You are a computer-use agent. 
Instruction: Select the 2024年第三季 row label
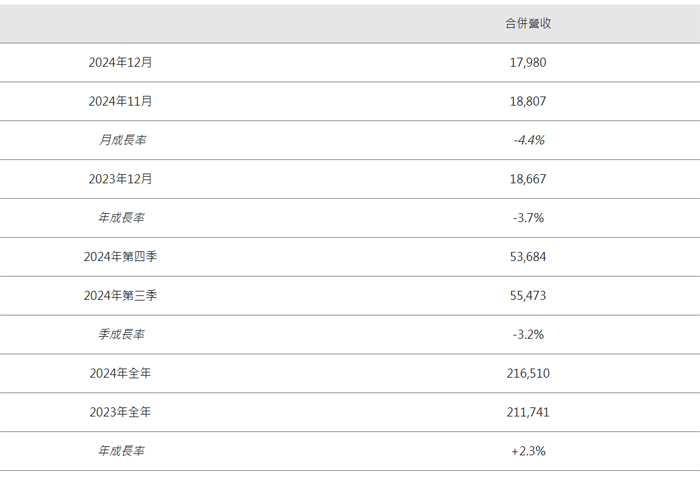click(120, 296)
